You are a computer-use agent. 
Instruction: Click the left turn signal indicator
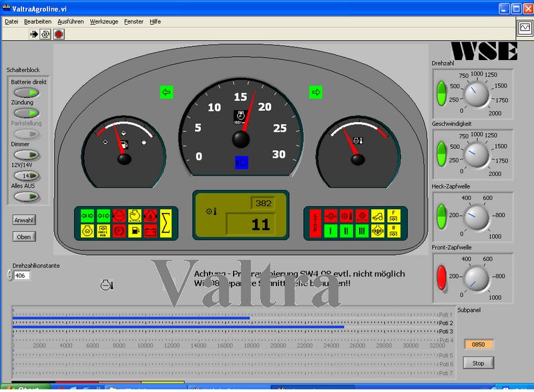[x=166, y=92]
